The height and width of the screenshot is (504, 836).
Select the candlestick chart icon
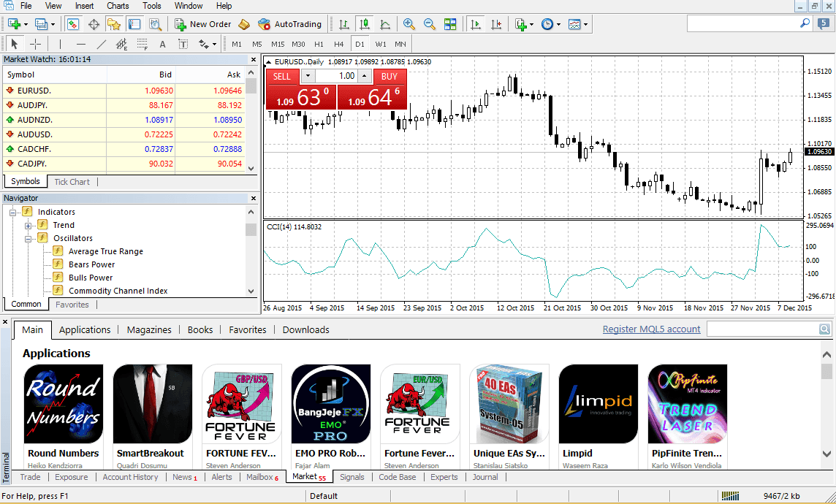pos(365,24)
